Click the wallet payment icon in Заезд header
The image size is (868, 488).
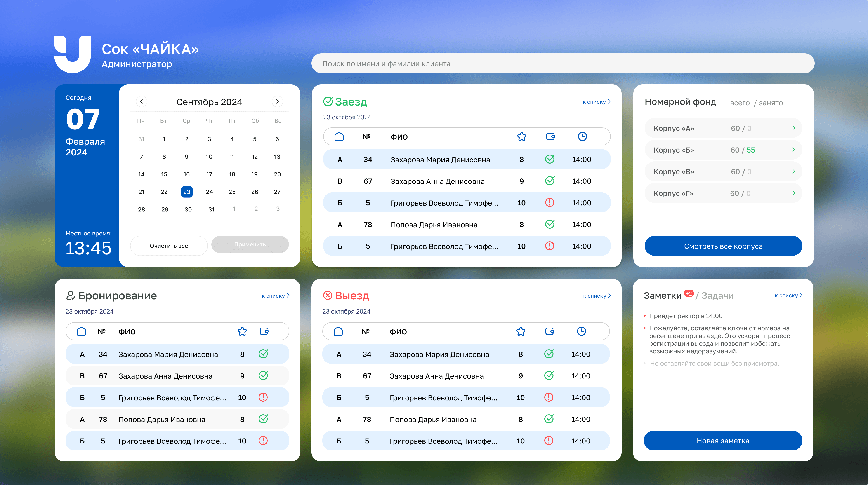tap(550, 136)
